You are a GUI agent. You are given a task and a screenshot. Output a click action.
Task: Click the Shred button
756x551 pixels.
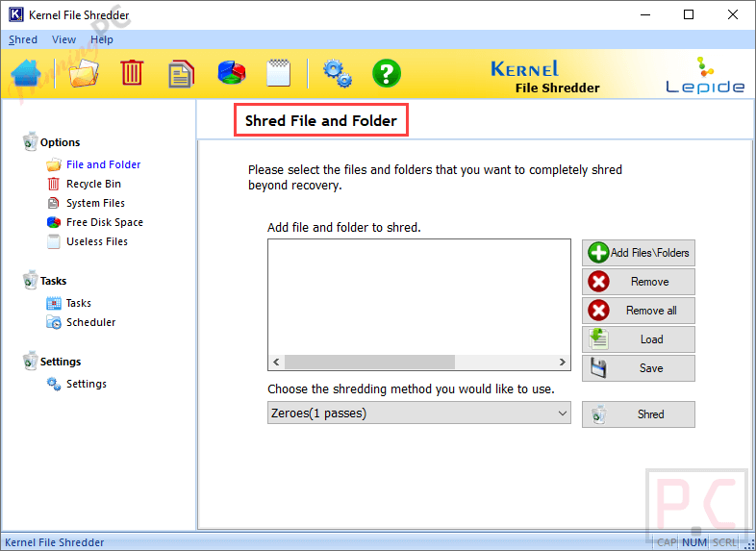point(639,414)
